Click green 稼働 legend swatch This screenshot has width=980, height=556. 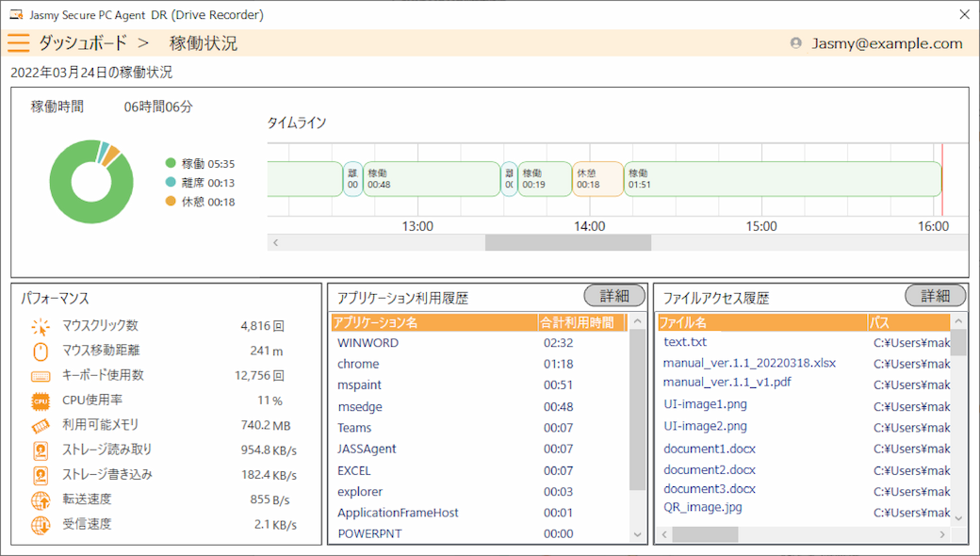(171, 163)
